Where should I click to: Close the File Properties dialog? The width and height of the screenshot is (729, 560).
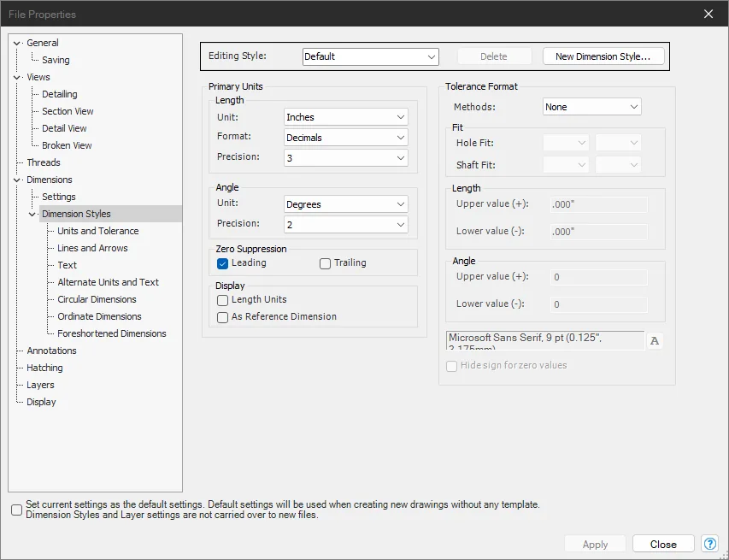coord(708,14)
